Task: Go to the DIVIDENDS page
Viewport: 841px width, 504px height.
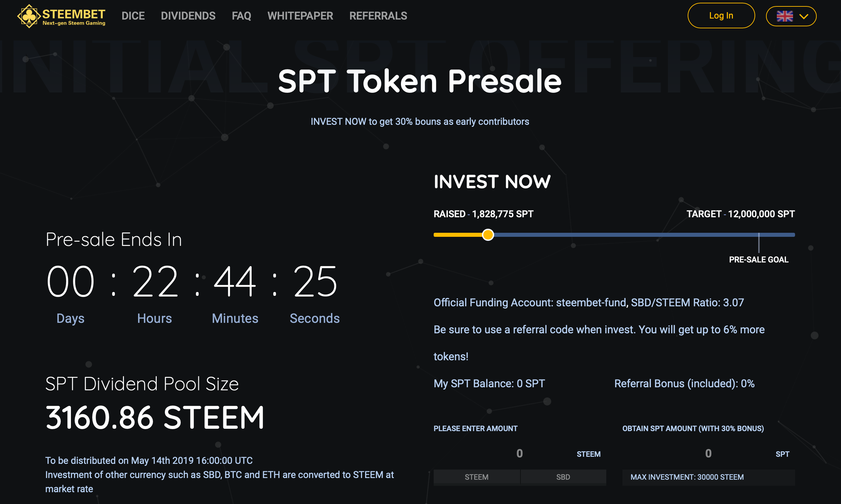Action: pyautogui.click(x=188, y=16)
